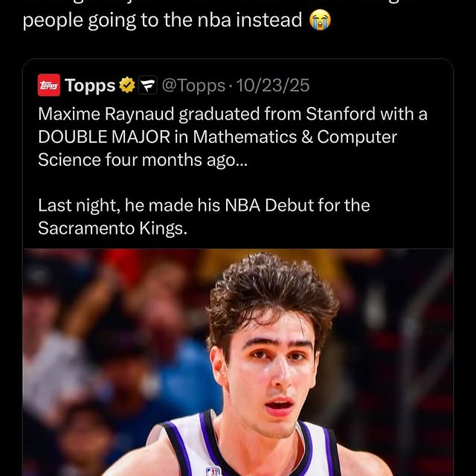Open the @Topps handle link
476x476 pixels.
[x=193, y=86]
